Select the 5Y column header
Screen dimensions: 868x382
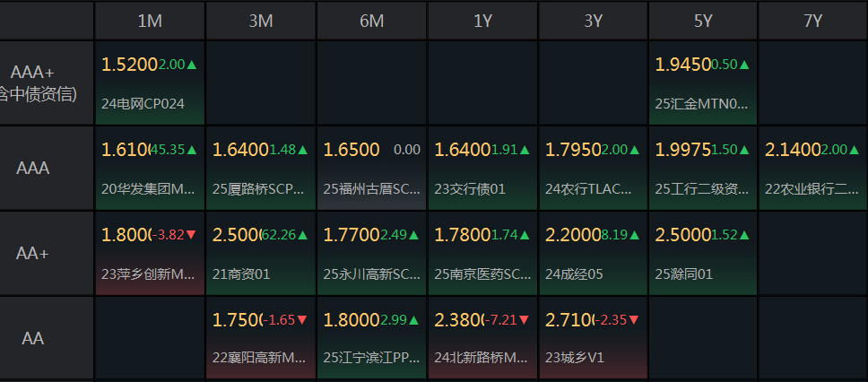click(x=703, y=21)
